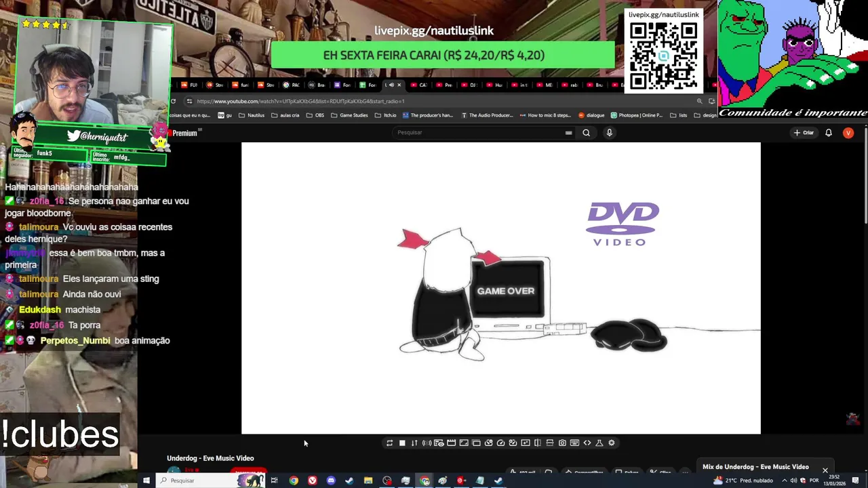Open the Itch.io bookmark
The image size is (868, 488).
(x=385, y=115)
